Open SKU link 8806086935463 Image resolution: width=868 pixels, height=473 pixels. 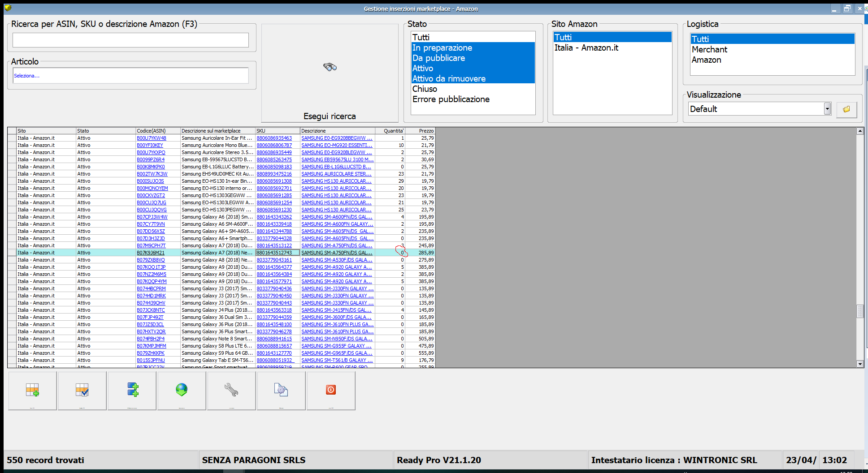pos(274,138)
